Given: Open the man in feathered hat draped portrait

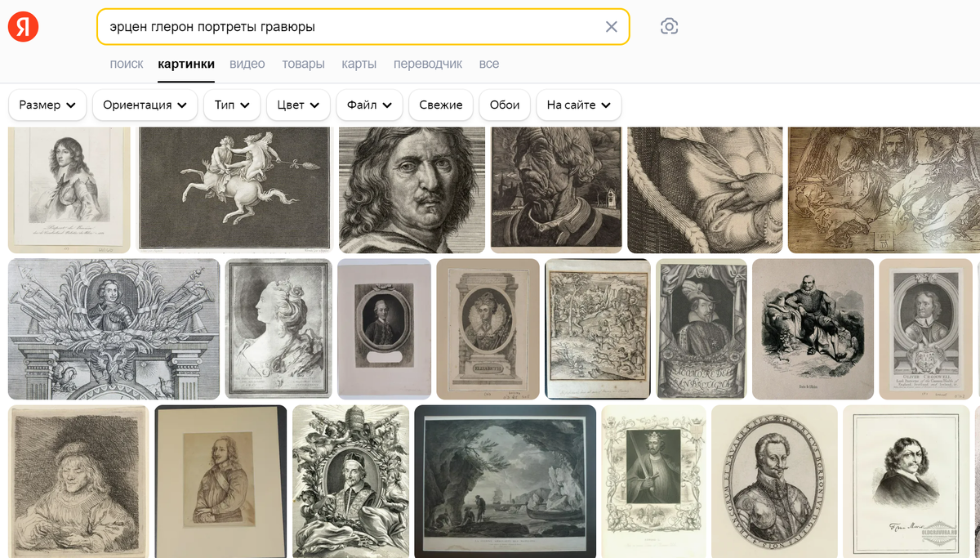Looking at the screenshot, I should (x=702, y=329).
